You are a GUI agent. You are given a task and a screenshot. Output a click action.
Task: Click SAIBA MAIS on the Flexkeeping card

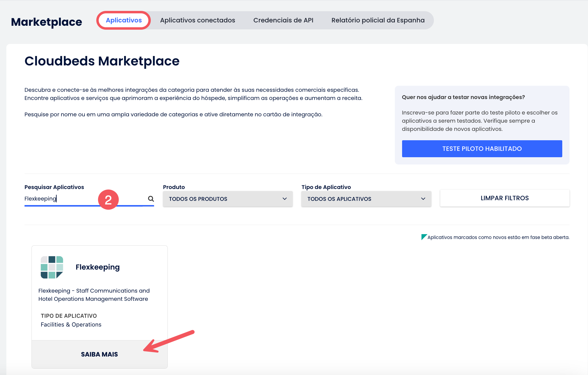point(99,354)
